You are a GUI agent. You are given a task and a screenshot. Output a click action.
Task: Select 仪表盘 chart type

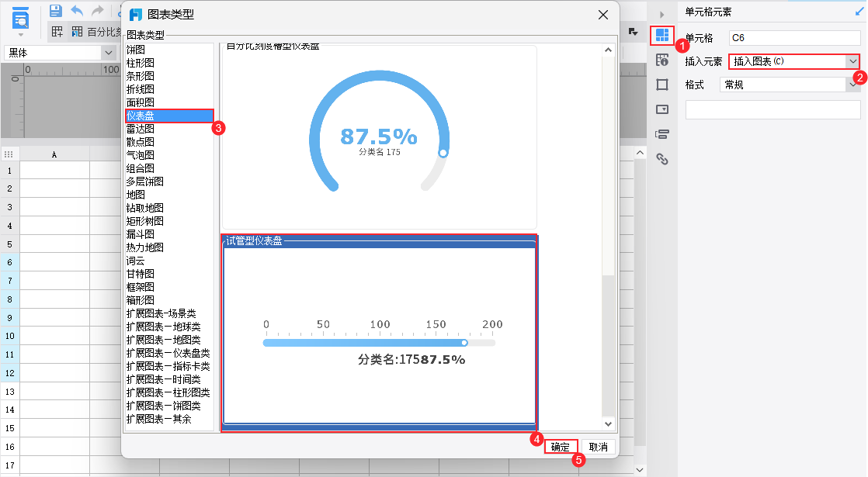click(169, 116)
